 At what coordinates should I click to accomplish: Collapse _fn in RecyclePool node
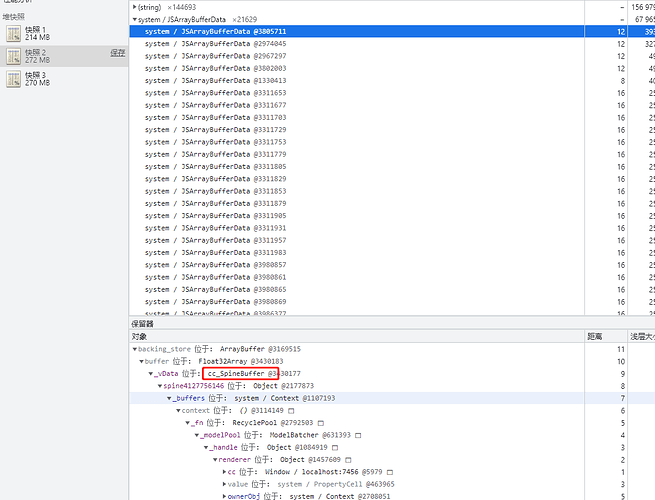tap(188, 423)
